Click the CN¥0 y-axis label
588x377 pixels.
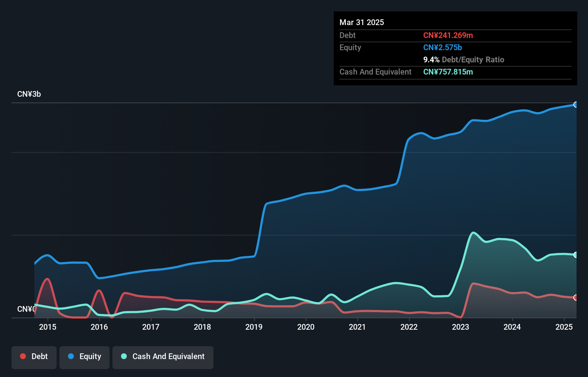pos(26,309)
